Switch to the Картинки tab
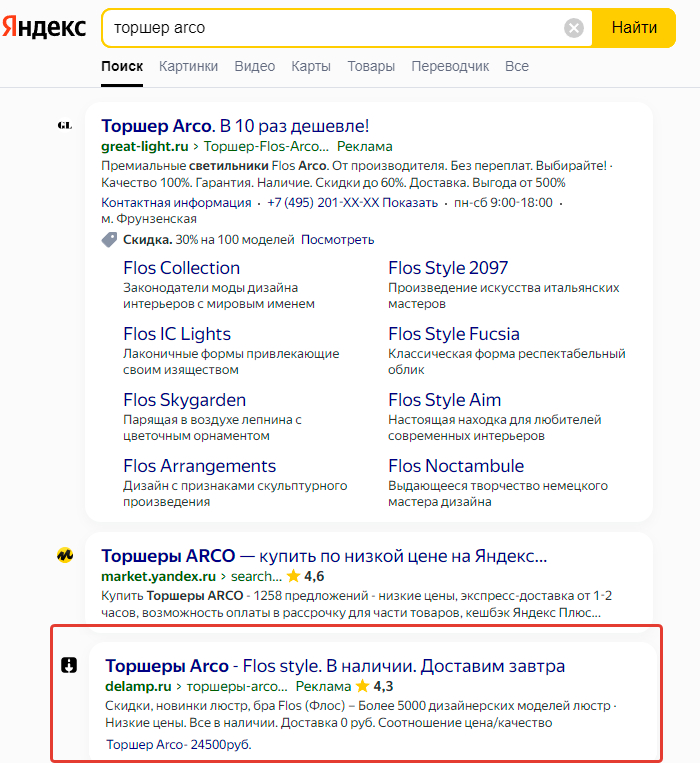The image size is (700, 763). (x=188, y=67)
